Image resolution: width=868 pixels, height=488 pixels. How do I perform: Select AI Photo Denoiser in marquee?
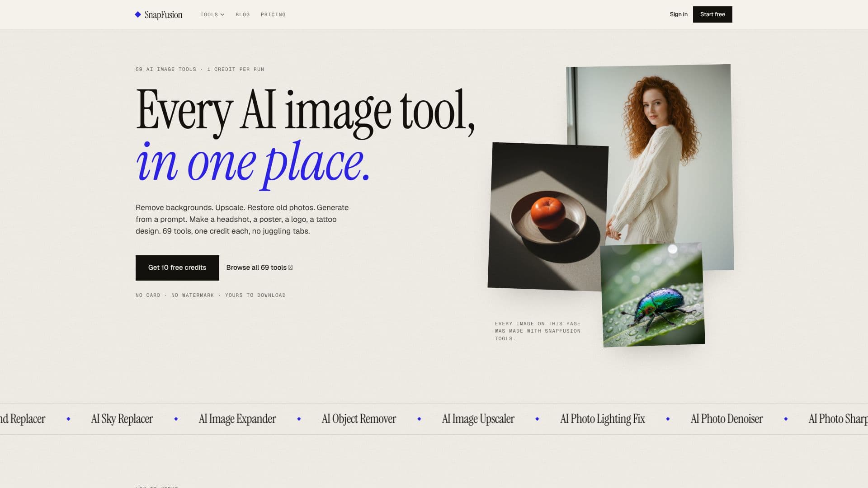(726, 419)
